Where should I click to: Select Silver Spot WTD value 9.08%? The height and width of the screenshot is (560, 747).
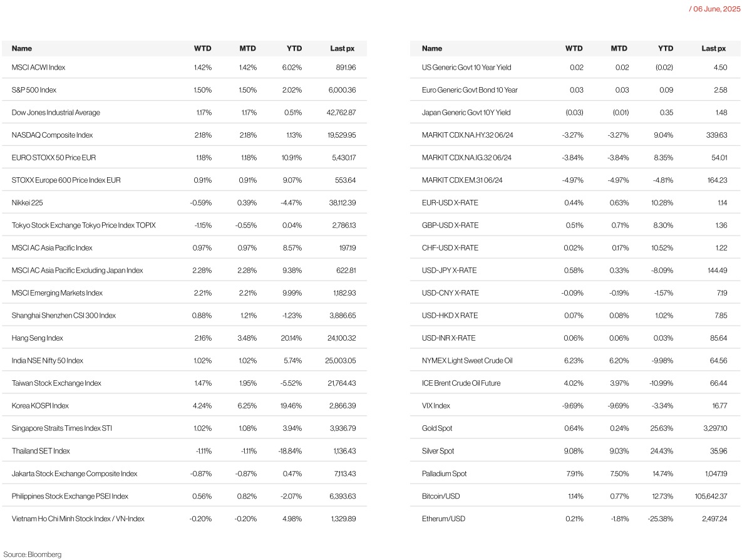point(573,451)
